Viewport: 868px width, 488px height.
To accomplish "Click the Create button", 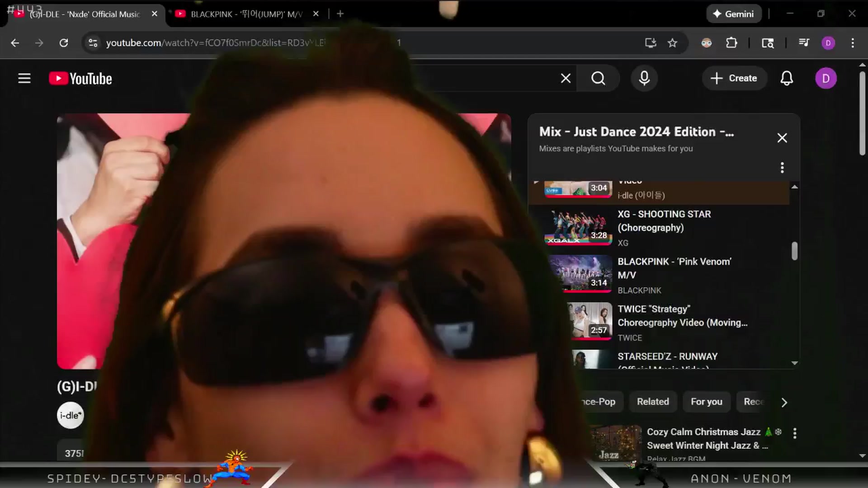I will [734, 79].
